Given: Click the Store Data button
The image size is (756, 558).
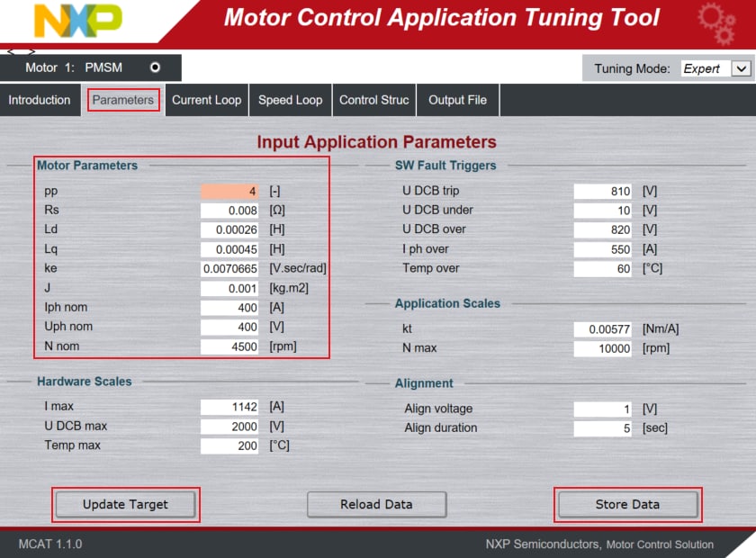Looking at the screenshot, I should 627,504.
